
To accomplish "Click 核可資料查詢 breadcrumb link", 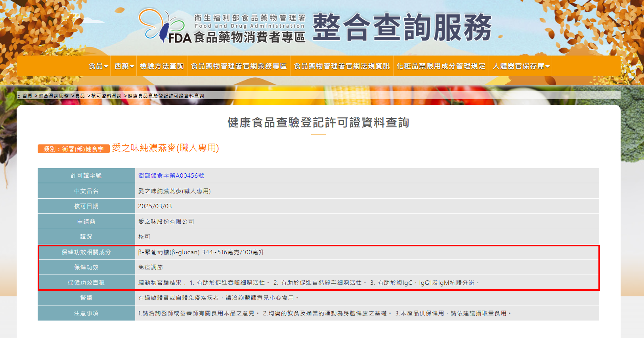I will (106, 96).
